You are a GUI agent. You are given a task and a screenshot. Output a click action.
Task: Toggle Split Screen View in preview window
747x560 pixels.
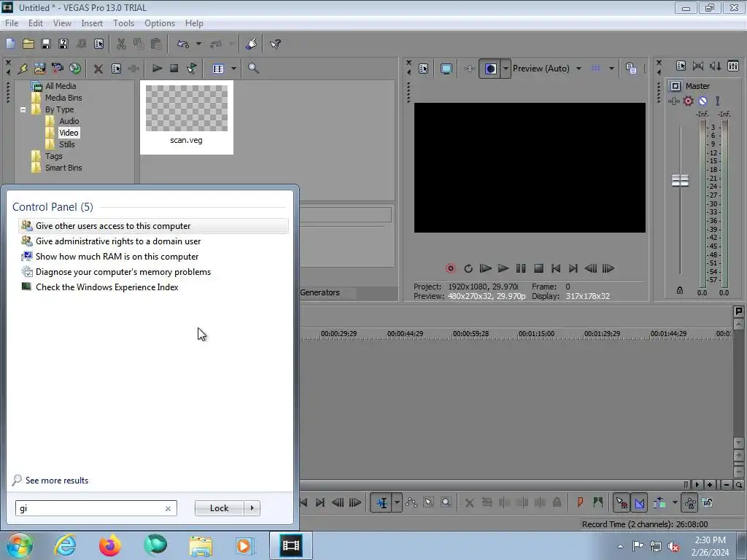click(x=490, y=69)
